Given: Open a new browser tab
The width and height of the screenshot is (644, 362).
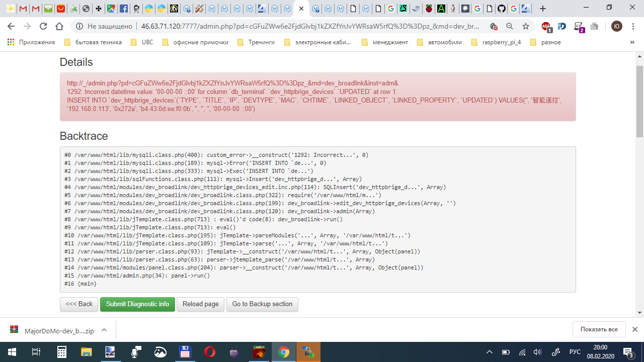Looking at the screenshot, I should click(543, 9).
